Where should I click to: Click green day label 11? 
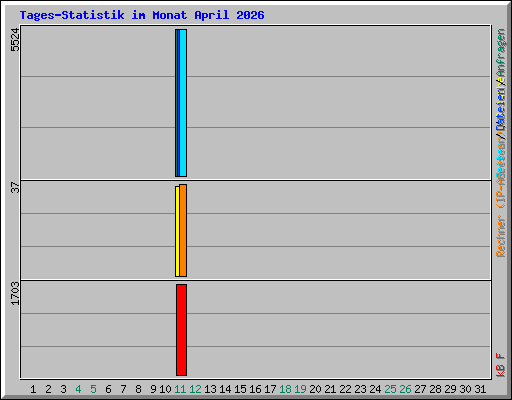click(x=180, y=389)
